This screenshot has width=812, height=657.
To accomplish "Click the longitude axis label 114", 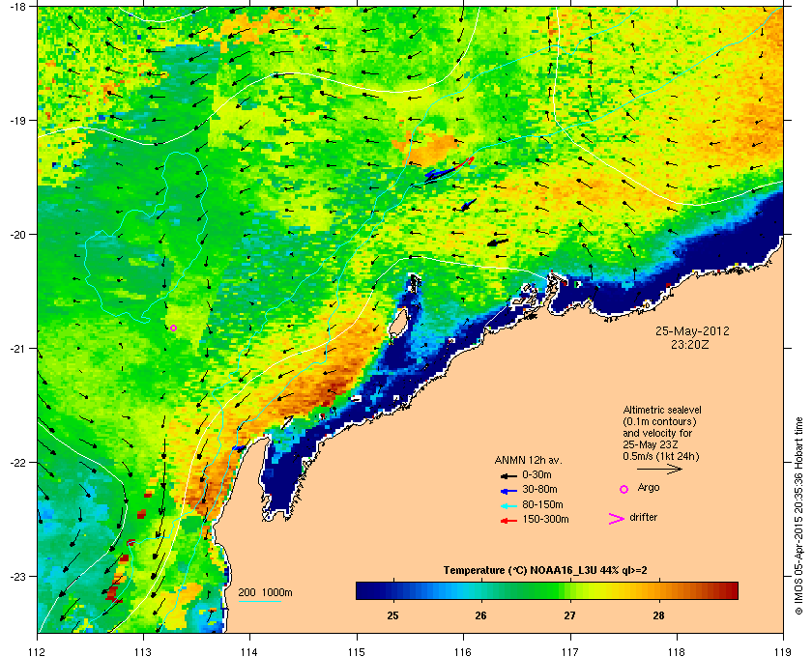I will point(249,651).
